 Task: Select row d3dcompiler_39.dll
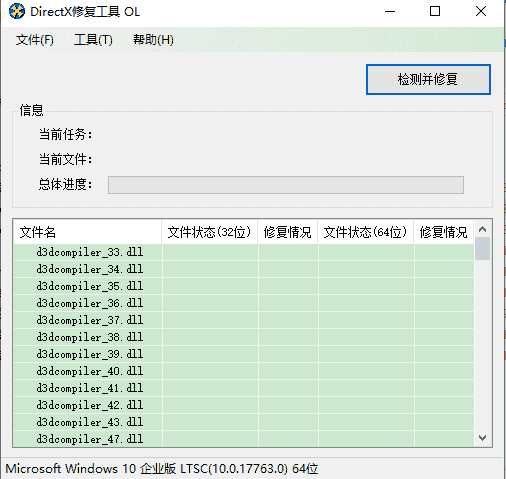(244, 354)
